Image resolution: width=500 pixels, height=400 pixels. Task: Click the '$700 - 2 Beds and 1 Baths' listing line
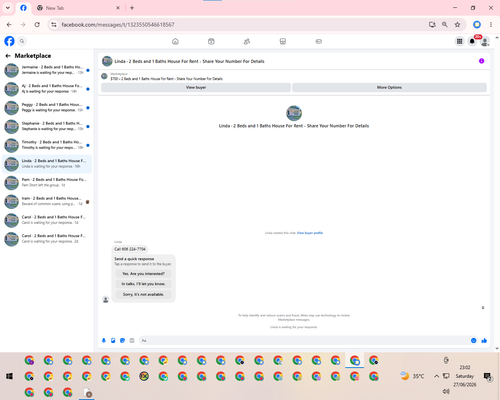click(167, 79)
